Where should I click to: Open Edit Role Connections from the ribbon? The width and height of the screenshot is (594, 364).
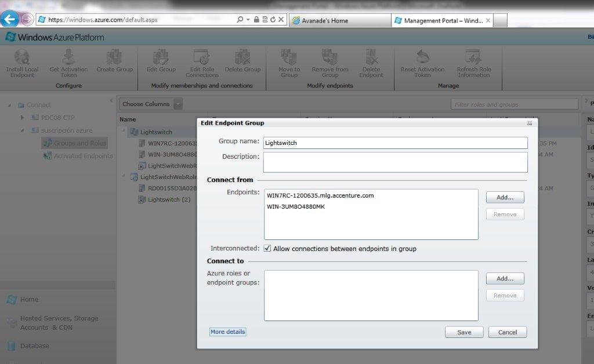coord(202,57)
